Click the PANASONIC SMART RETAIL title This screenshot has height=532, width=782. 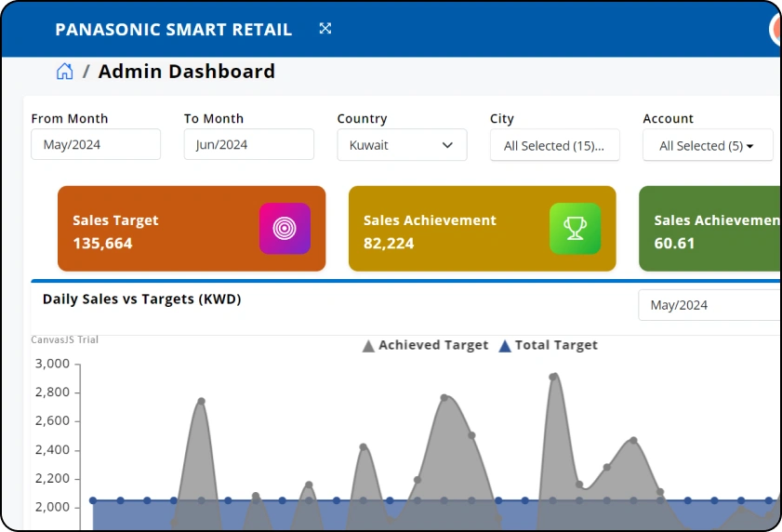tap(174, 30)
